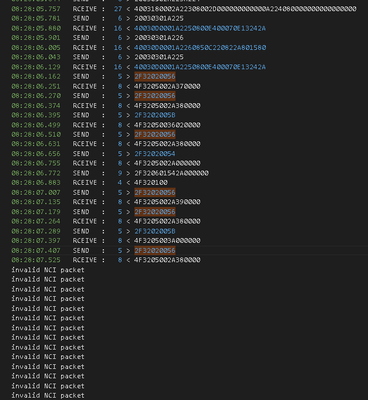Click timestamp 08:28:06.005
This screenshot has width=368, height=400.
(36, 48)
